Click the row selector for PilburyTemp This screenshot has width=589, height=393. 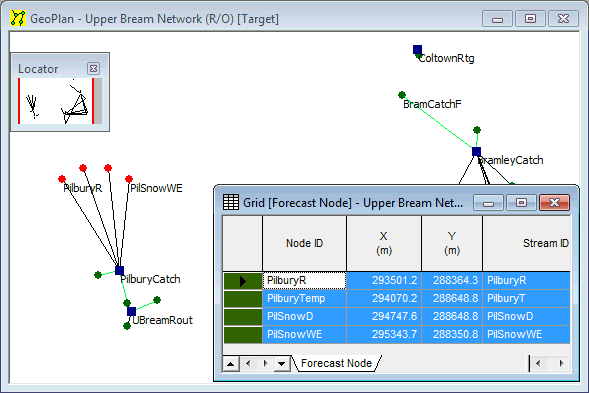click(243, 298)
